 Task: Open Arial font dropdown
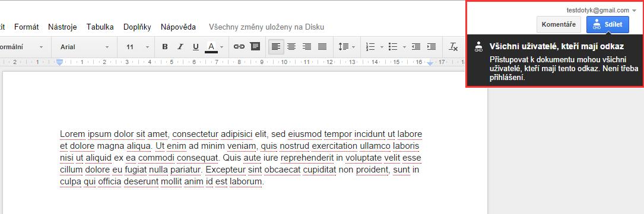85,47
